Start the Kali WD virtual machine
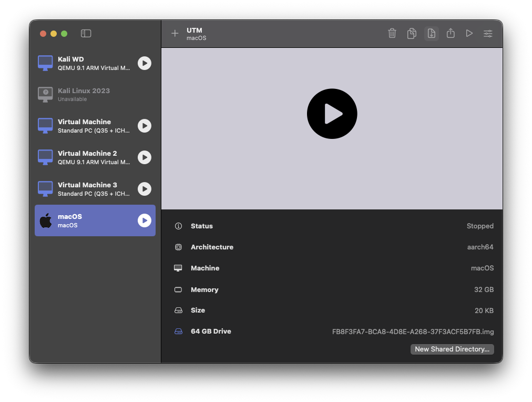Screen dimensions: 532x402 coord(145,63)
